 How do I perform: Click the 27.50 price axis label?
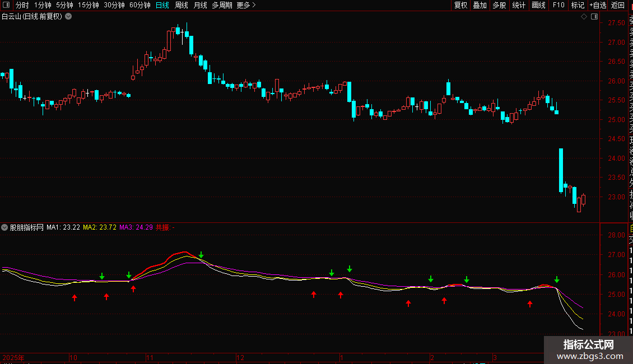616,23
